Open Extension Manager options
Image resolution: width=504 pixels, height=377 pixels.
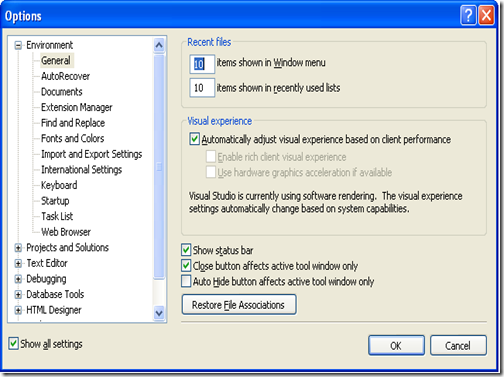pos(77,107)
